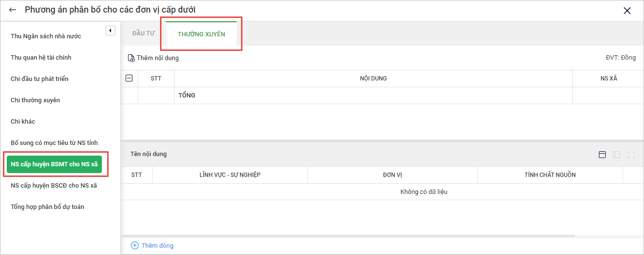Image resolution: width=644 pixels, height=255 pixels.
Task: Open Chi thường xuyên in sidebar
Action: [35, 100]
